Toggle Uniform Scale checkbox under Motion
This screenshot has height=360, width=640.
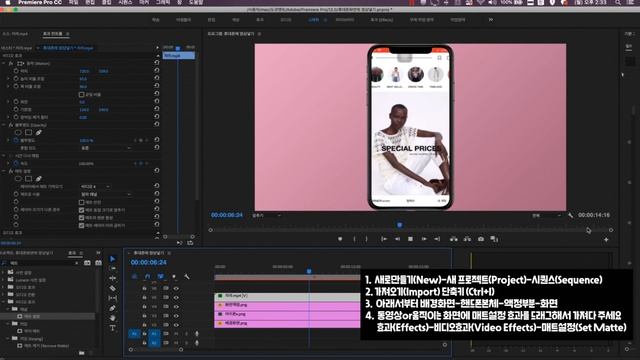click(81, 94)
